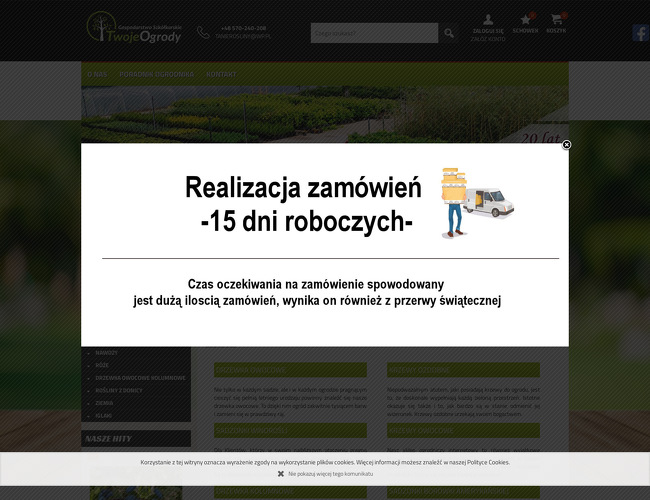Click the Koszyk cart icon
Image resolution: width=650 pixels, height=500 pixels.
(x=556, y=19)
